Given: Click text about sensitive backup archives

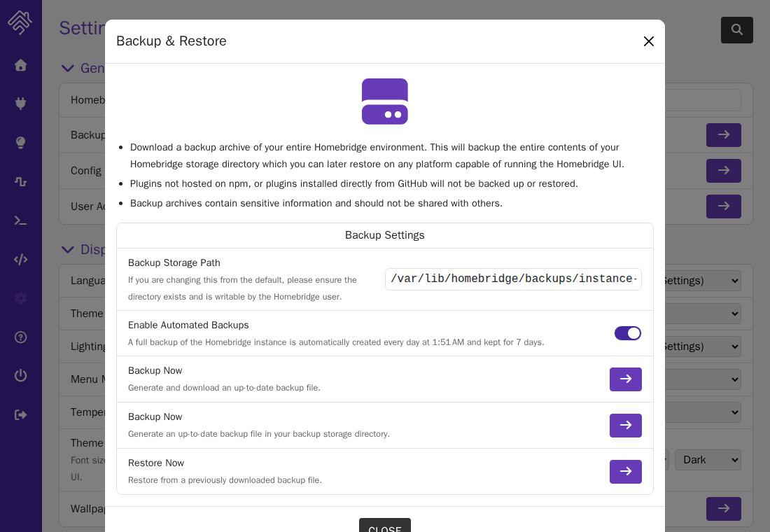Looking at the screenshot, I should pyautogui.click(x=316, y=204).
